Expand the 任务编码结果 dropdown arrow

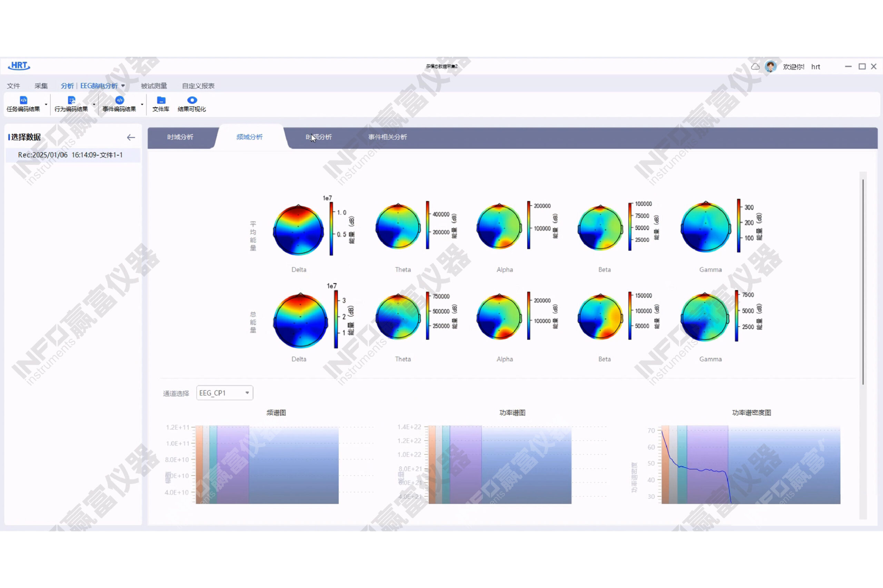coord(46,104)
